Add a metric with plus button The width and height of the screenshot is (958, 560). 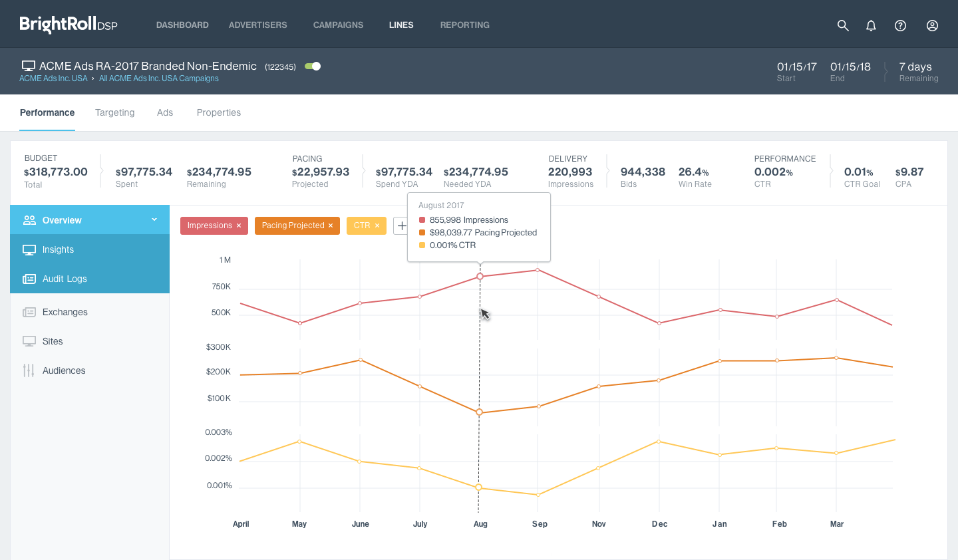click(401, 226)
